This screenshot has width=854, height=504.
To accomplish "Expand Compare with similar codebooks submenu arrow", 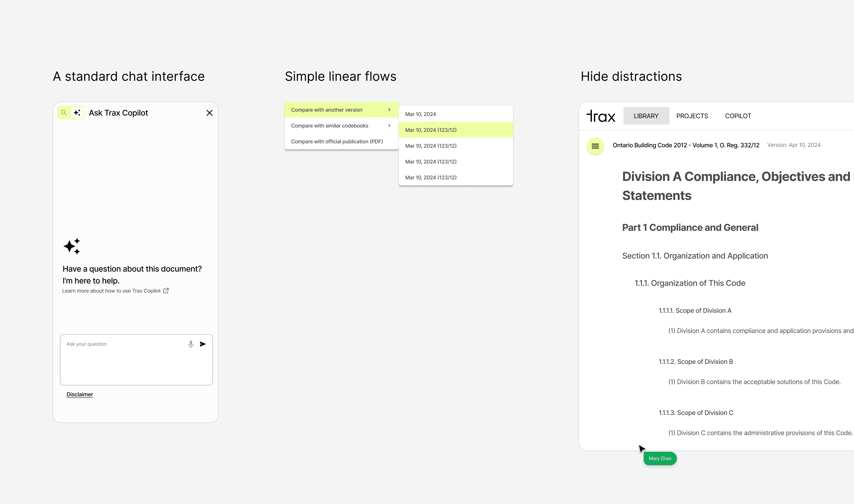I will tap(389, 126).
